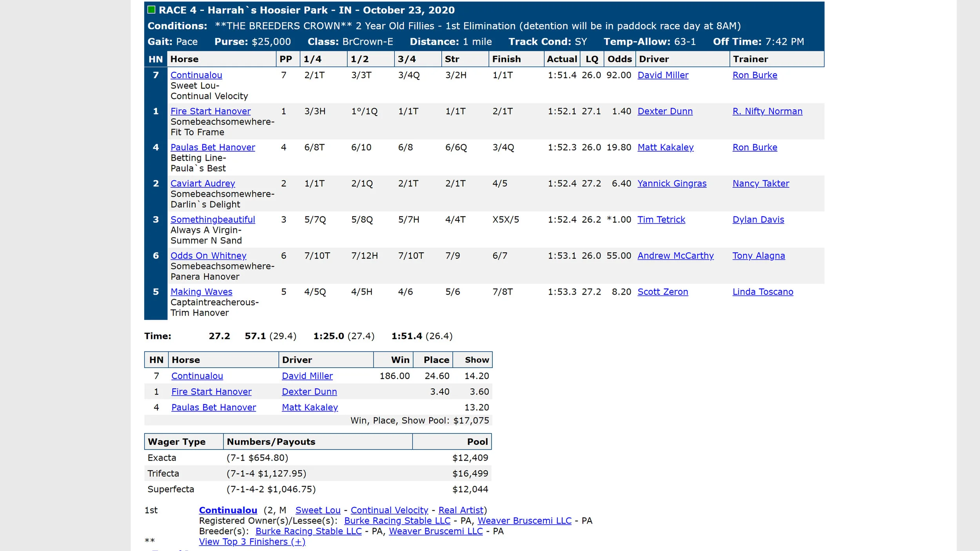Open Making Waves horse link

pyautogui.click(x=201, y=292)
